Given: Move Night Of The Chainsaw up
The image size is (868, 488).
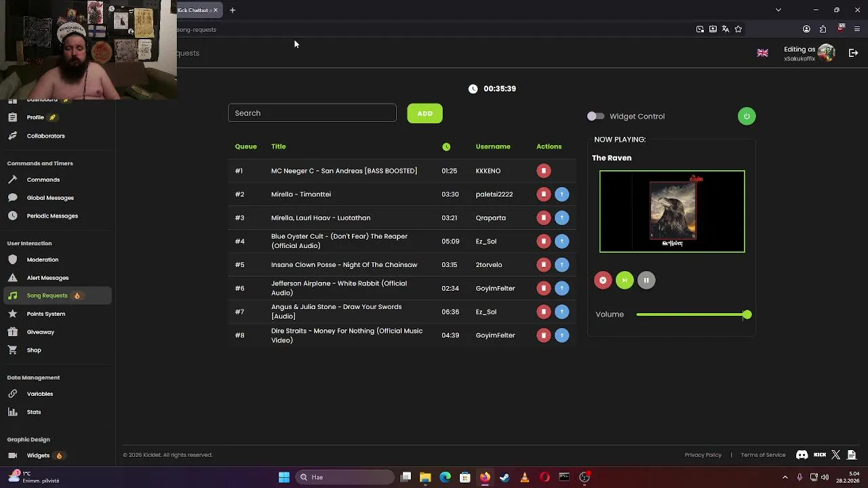Looking at the screenshot, I should (x=561, y=265).
